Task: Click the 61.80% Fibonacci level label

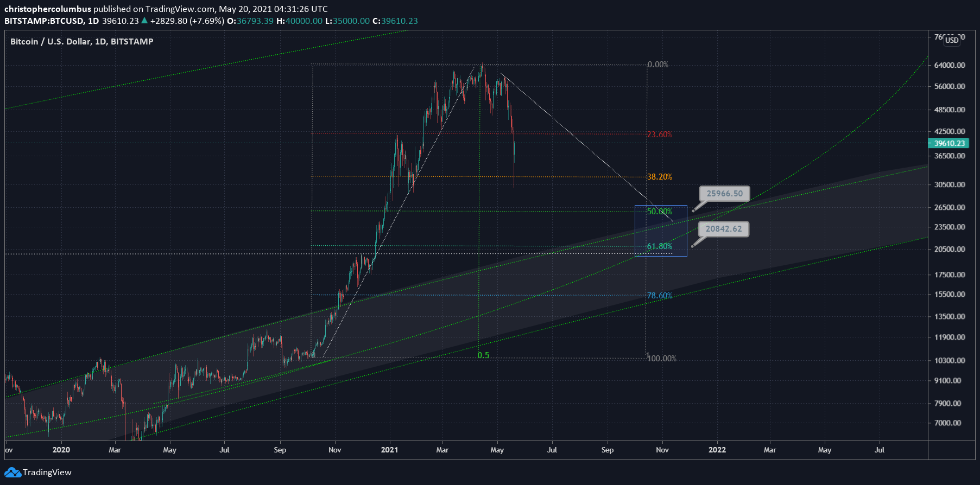Action: (x=659, y=246)
